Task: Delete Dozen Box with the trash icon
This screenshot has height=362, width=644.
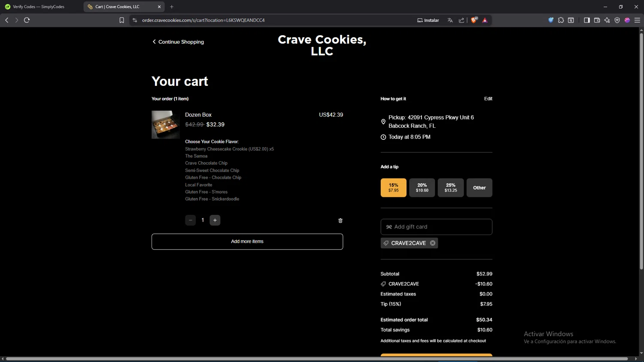Action: pyautogui.click(x=340, y=220)
